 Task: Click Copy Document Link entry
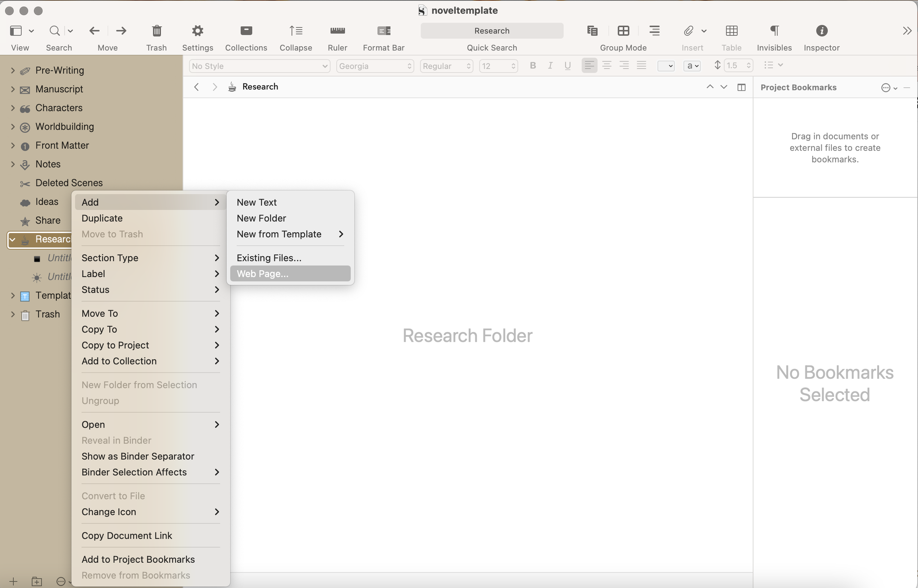tap(127, 535)
